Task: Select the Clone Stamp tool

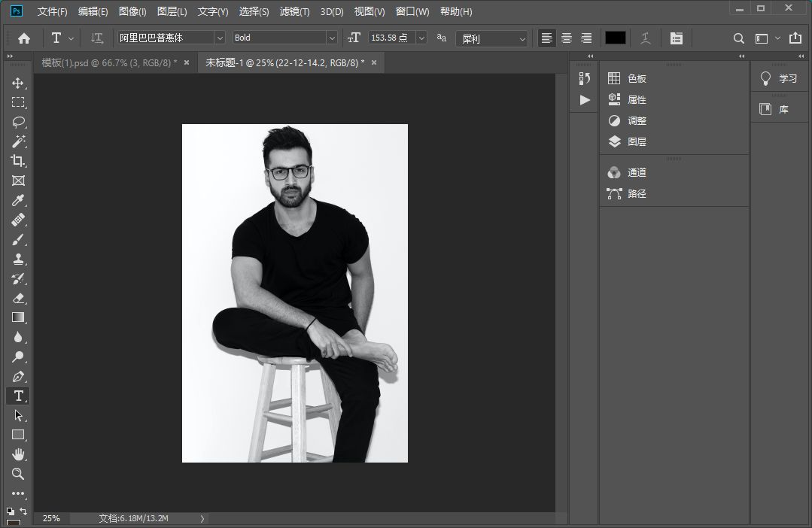Action: (18, 259)
